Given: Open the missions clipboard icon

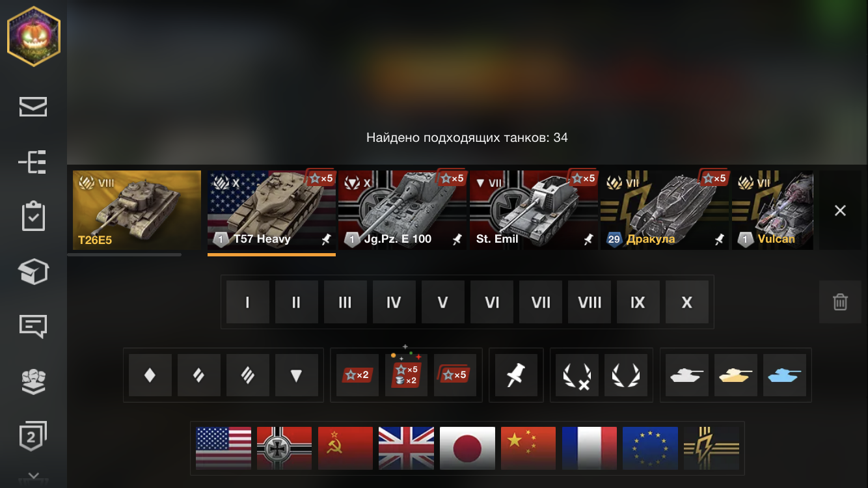Looking at the screenshot, I should pyautogui.click(x=33, y=217).
